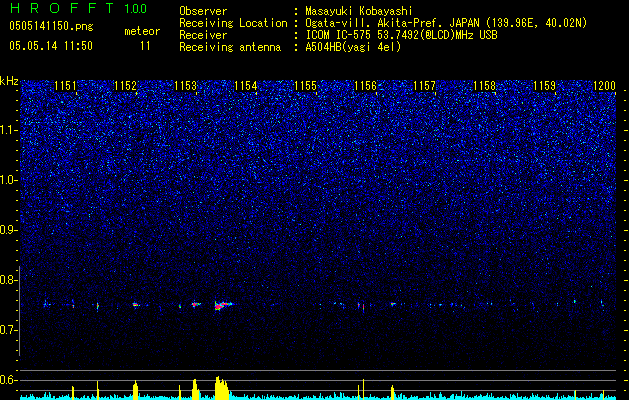
Task: Click the 1155 time axis label
Action: (305, 86)
